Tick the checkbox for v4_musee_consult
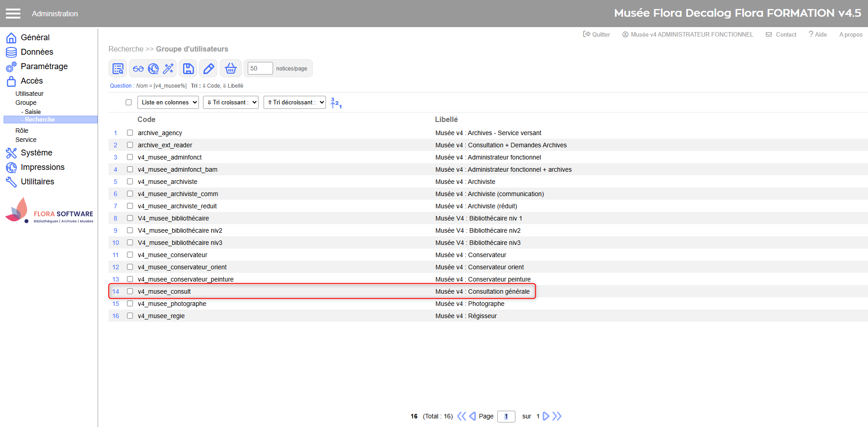868x427 pixels. (130, 291)
